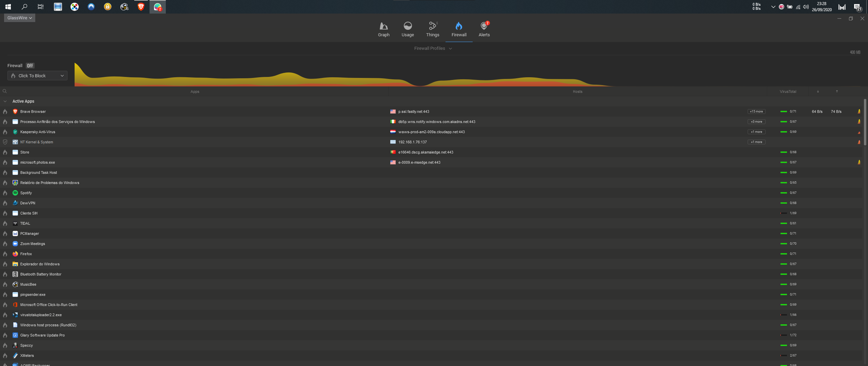Toggle firewall flame for Zoom Meetings
This screenshot has height=366, width=868.
click(5, 244)
